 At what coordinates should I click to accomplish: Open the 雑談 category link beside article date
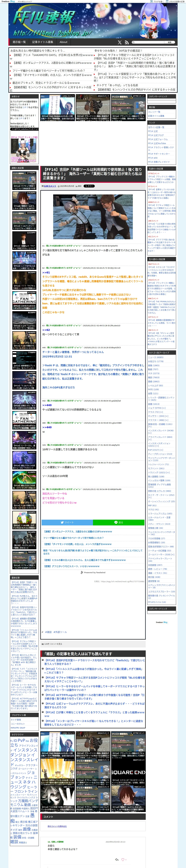(x=80, y=186)
